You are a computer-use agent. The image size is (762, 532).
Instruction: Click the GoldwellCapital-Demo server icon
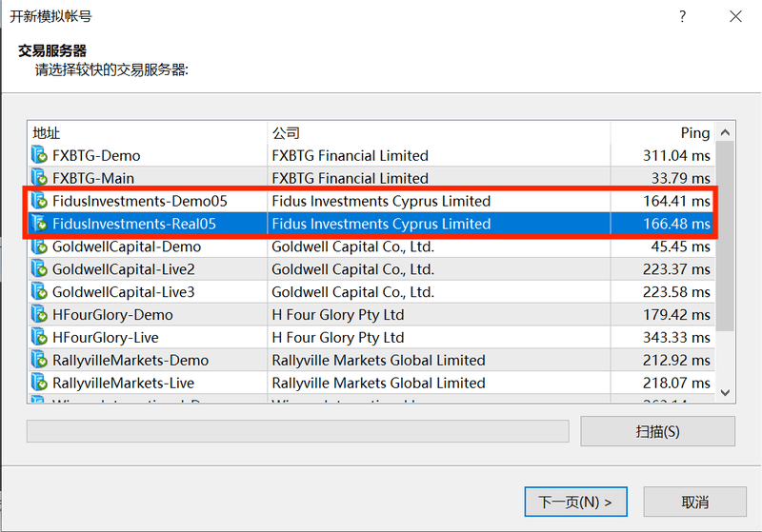tap(39, 246)
